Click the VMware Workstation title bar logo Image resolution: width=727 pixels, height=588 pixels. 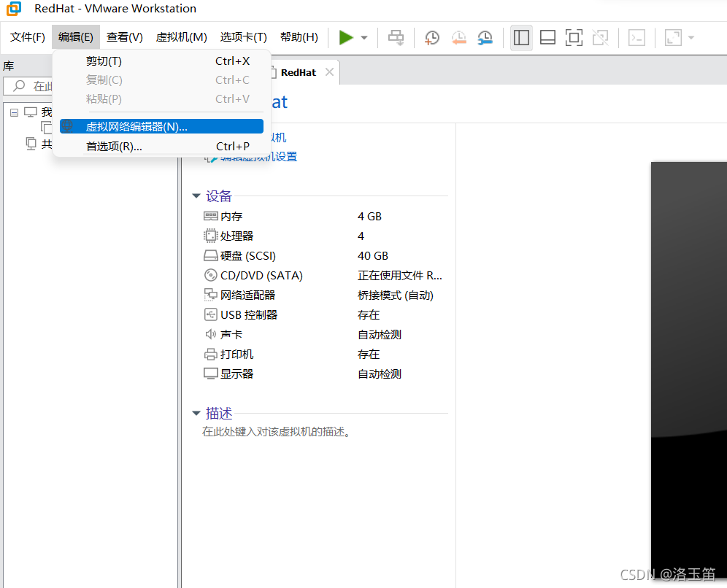pos(14,8)
